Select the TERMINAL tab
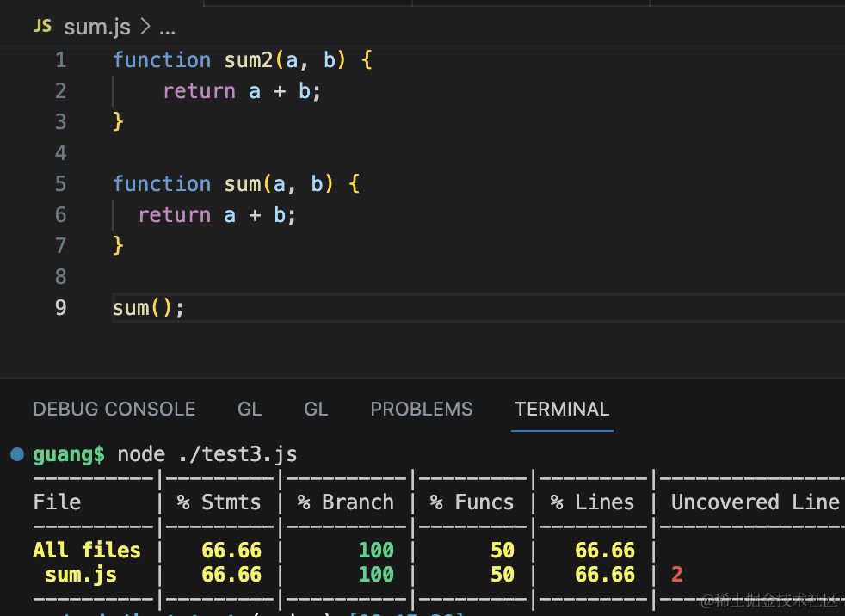The image size is (845, 616). pyautogui.click(x=561, y=410)
